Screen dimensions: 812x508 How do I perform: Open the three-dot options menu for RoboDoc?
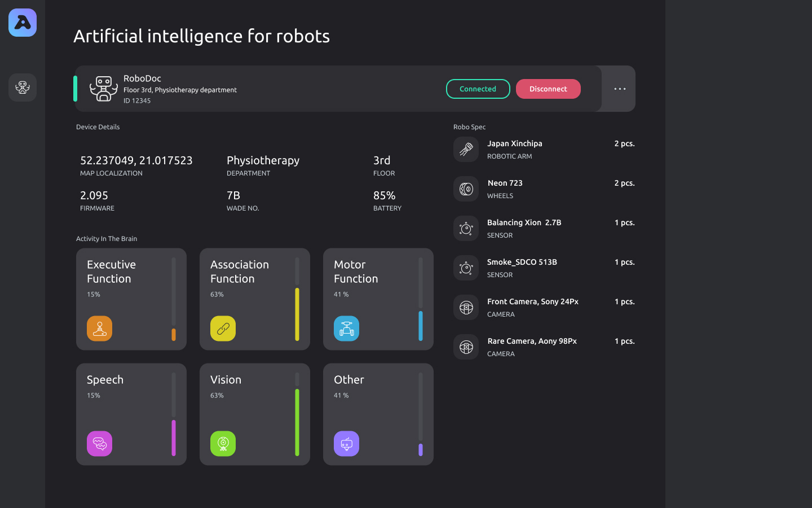[620, 89]
